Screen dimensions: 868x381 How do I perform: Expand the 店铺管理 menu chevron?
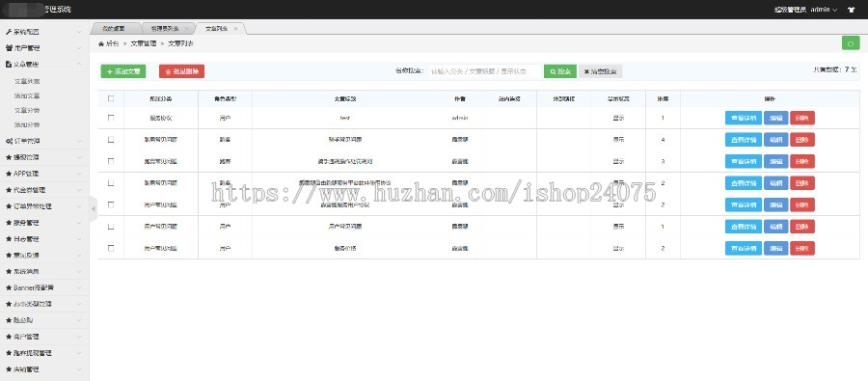point(79,369)
